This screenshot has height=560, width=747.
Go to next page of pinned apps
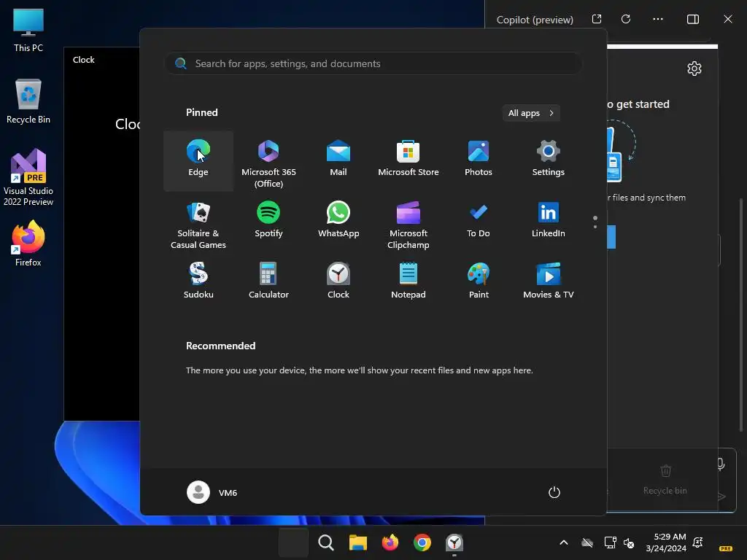[x=595, y=226]
